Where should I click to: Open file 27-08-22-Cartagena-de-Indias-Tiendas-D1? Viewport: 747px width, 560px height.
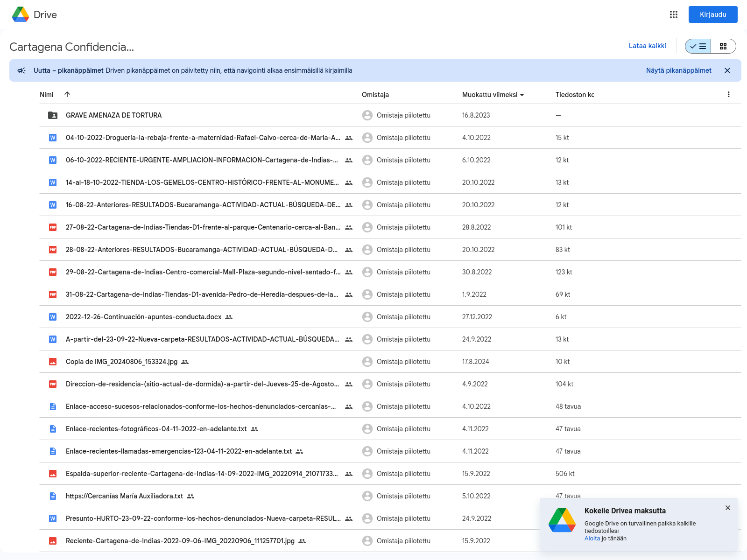(x=203, y=227)
